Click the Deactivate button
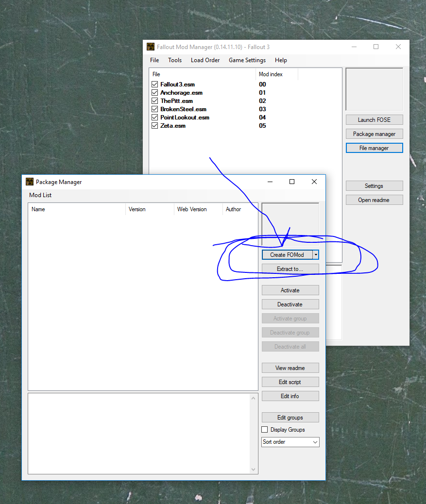Screen dimensions: 426x504 click(290, 304)
